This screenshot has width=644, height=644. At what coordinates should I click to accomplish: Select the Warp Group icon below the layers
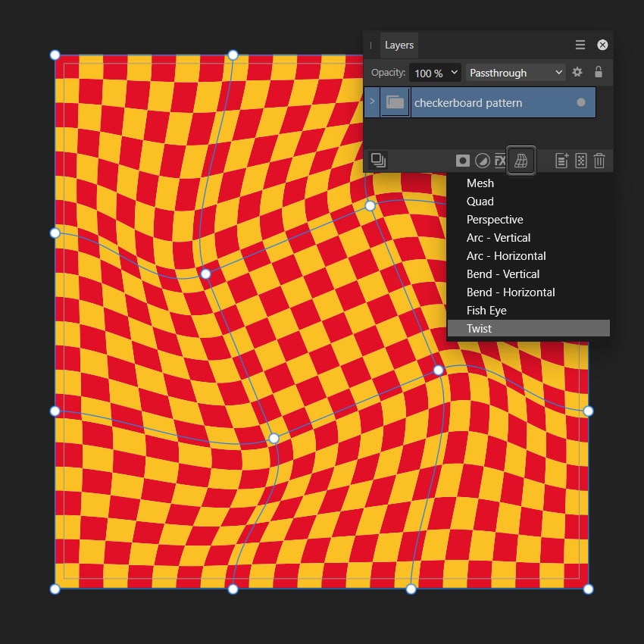[521, 160]
